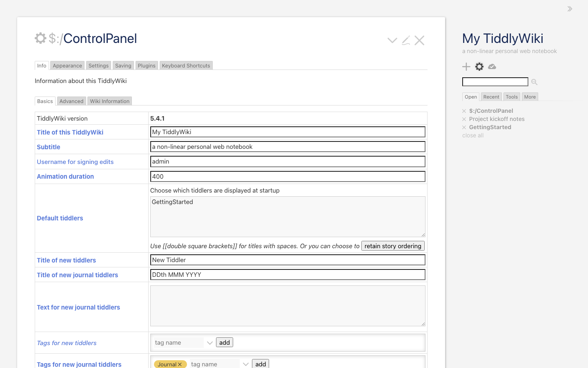
Task: Open control panel via sidebar gear icon
Action: coord(479,67)
